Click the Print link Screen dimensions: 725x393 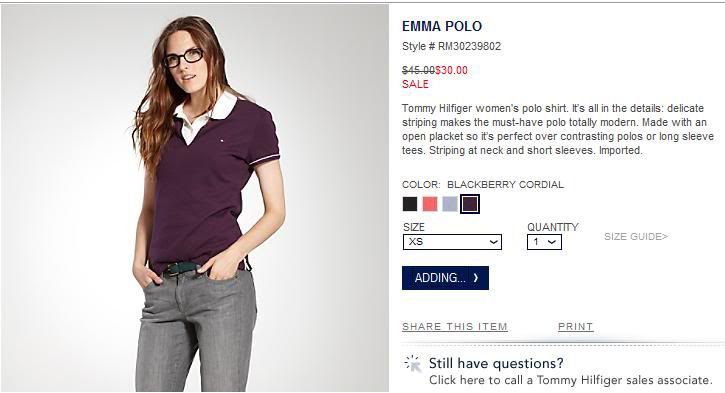click(x=575, y=327)
